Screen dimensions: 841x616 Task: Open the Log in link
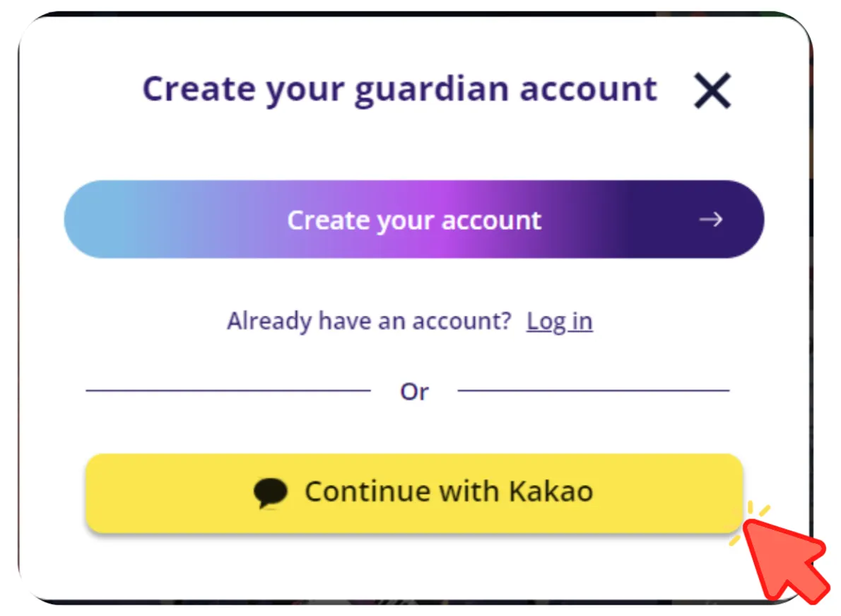pyautogui.click(x=560, y=321)
